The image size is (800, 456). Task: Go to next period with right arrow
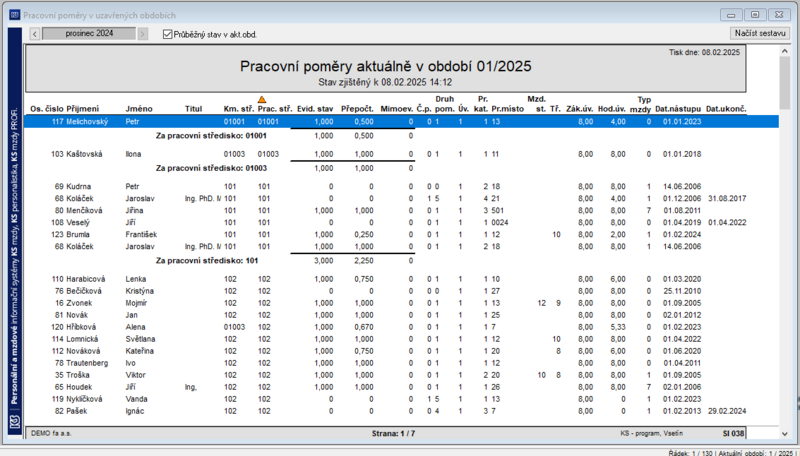143,34
